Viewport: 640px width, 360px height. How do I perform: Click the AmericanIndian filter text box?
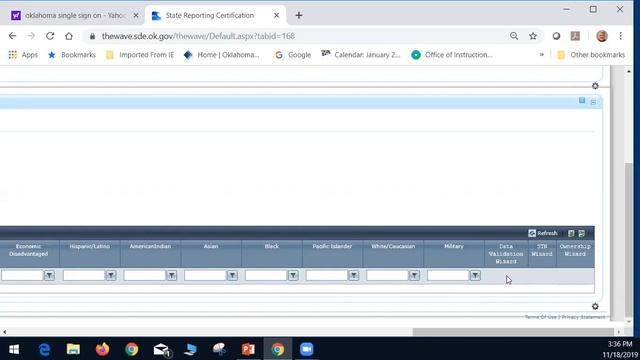[145, 276]
